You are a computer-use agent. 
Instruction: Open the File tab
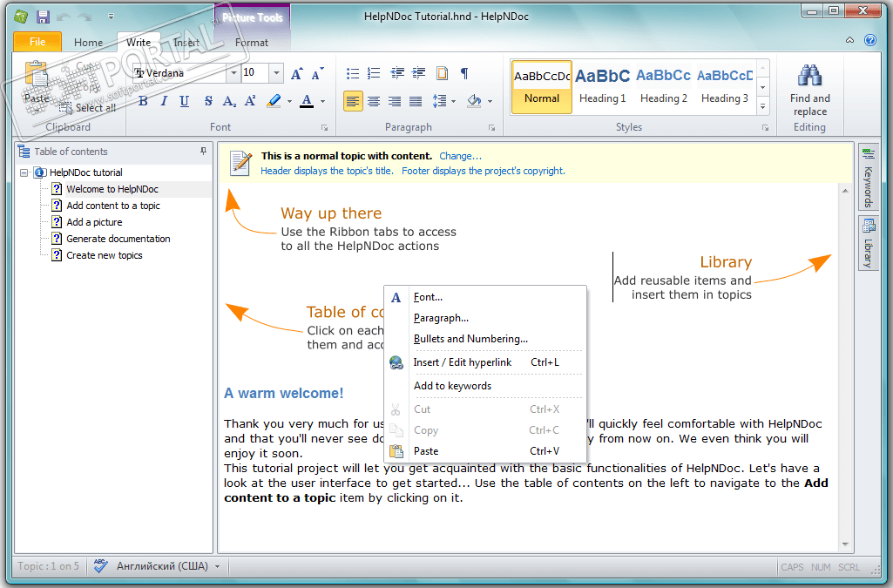pyautogui.click(x=37, y=42)
